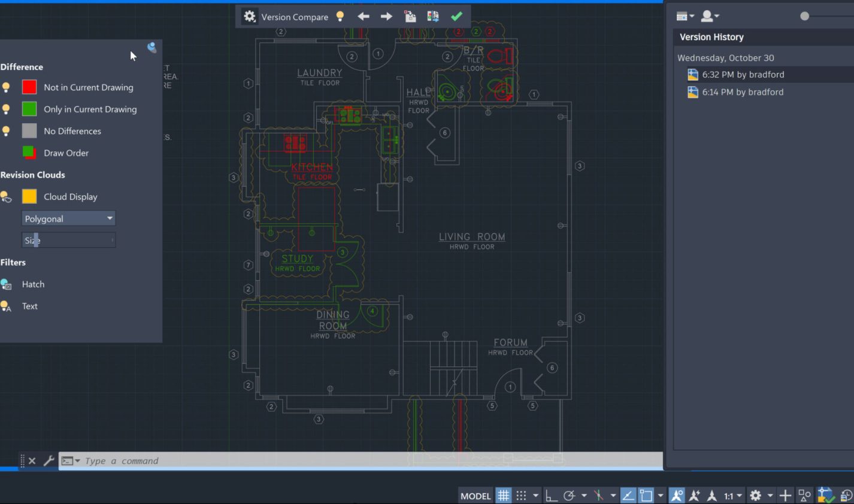
Task: Toggle auto-add annotation scales icon
Action: pyautogui.click(x=694, y=496)
